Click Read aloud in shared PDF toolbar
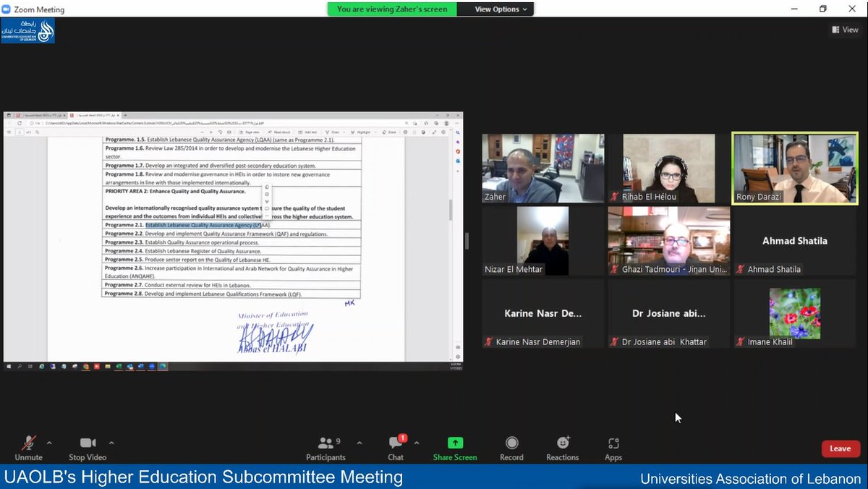The image size is (868, 489). click(x=281, y=132)
